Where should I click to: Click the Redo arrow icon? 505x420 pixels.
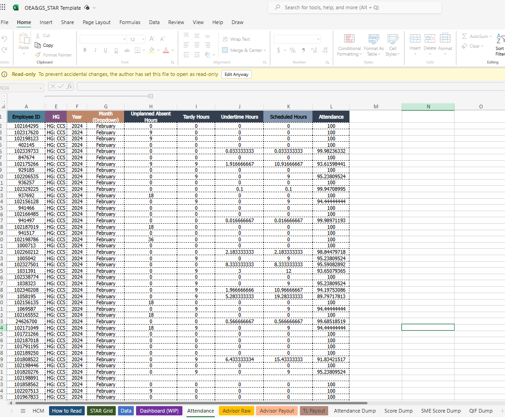(x=4, y=50)
